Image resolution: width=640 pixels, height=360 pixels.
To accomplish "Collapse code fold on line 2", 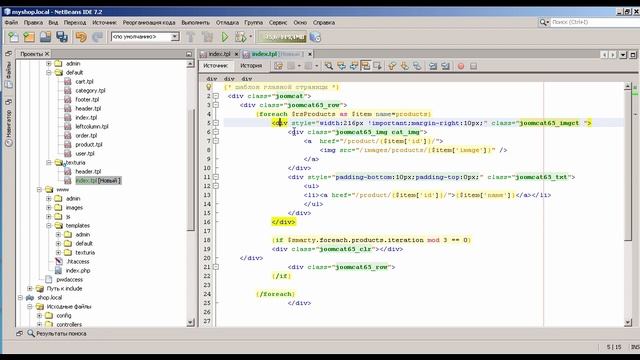I will 216,96.
